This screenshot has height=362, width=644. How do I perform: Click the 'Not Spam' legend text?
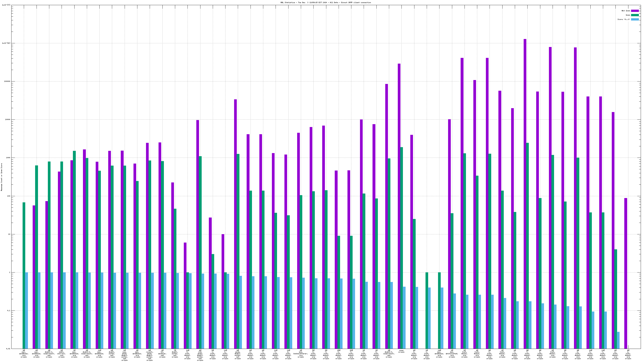pyautogui.click(x=626, y=11)
